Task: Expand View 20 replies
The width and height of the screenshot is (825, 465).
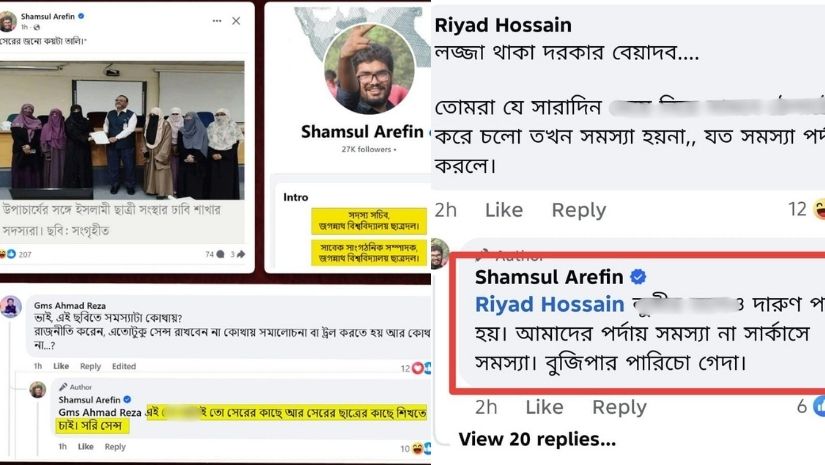Action: tap(537, 439)
